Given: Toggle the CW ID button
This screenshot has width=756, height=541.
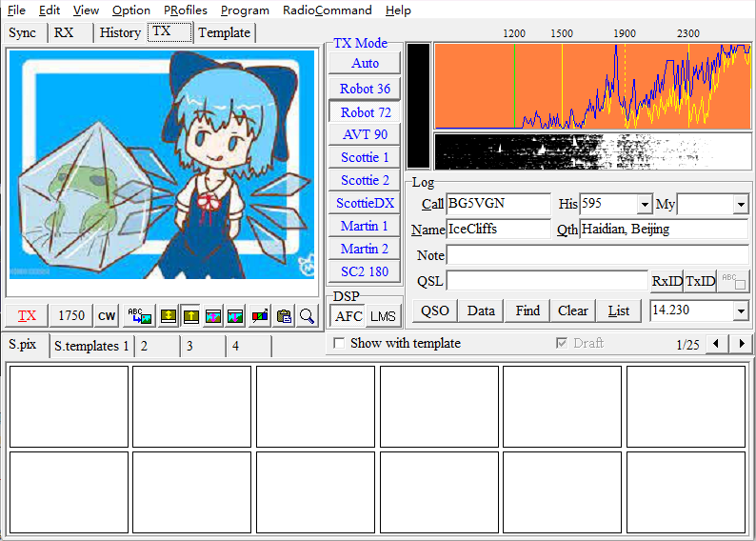Looking at the screenshot, I should [x=107, y=316].
